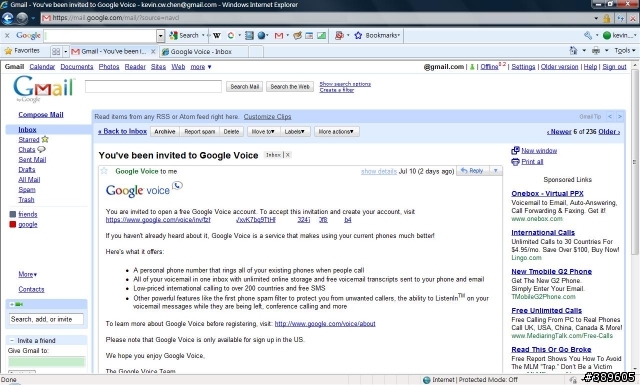Open the Quick Tabs dropdown arrow
Image resolution: width=640 pixels, height=385 pixels.
[65, 51]
